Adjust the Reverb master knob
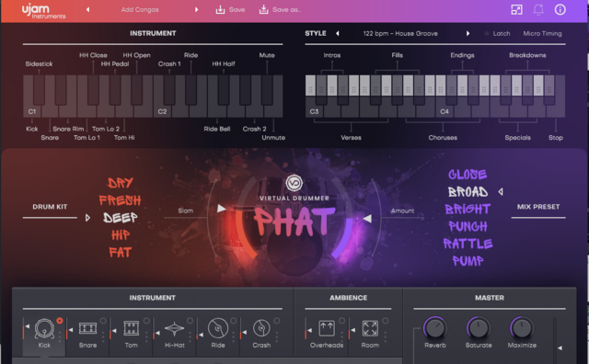589x364 pixels. click(x=435, y=327)
